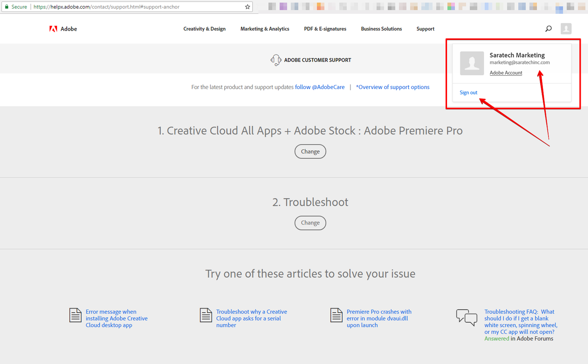The height and width of the screenshot is (364, 588).
Task: Click the document icon beside the dvaui.dll article
Action: click(x=336, y=315)
